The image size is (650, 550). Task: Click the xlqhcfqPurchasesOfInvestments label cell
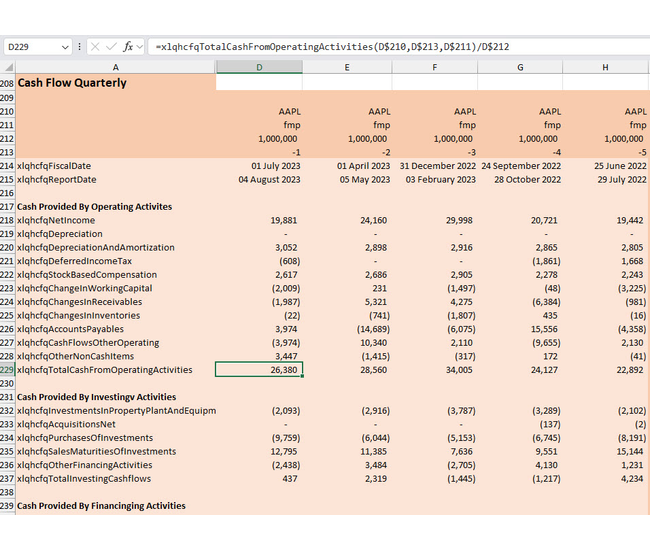pos(116,438)
